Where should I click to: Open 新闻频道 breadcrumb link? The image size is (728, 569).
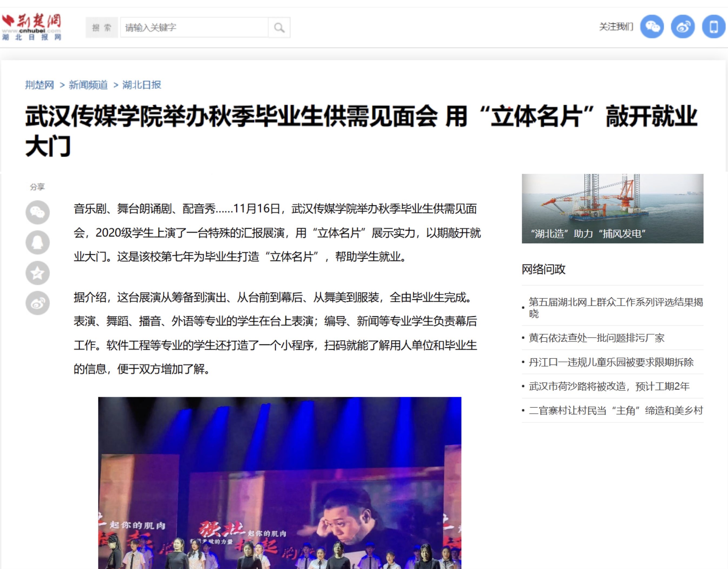(88, 85)
